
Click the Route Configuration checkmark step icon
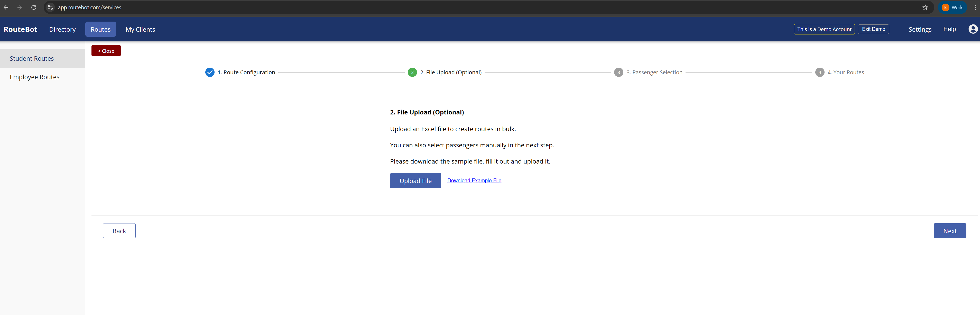[210, 72]
